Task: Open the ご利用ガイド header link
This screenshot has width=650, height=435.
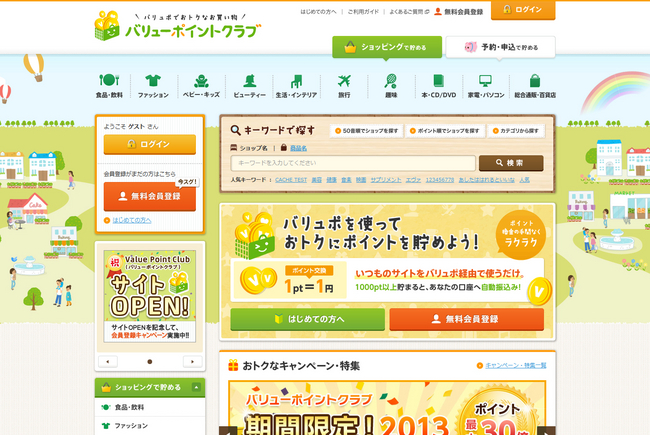Action: tap(363, 12)
